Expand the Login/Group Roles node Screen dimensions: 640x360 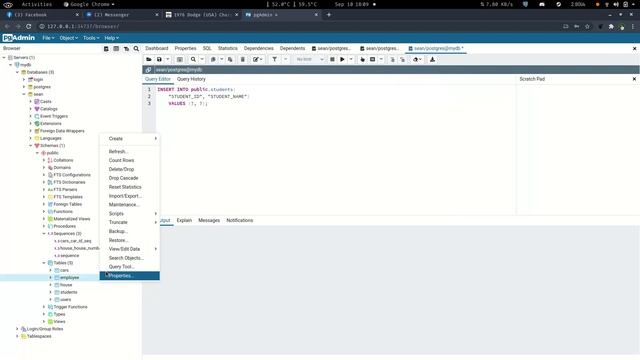click(17, 329)
